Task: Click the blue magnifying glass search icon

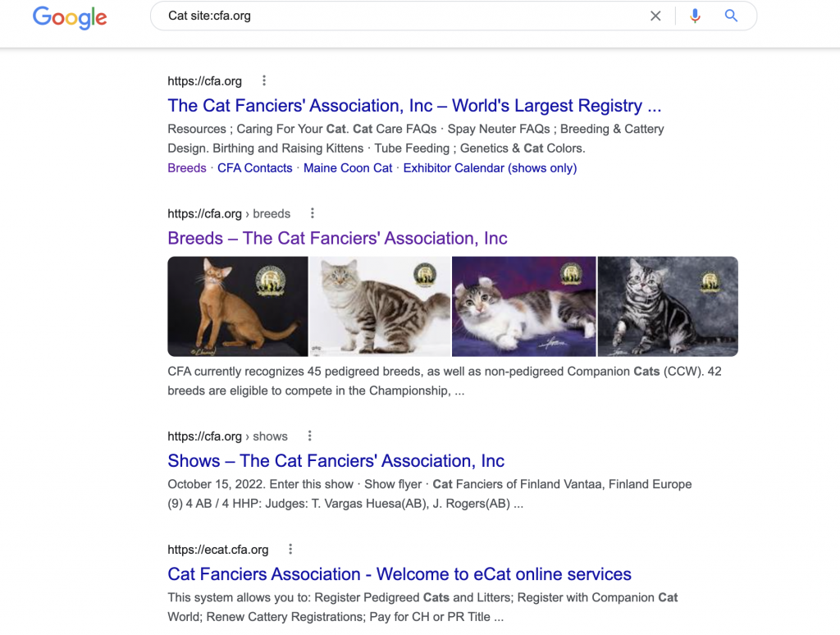Action: pyautogui.click(x=731, y=16)
